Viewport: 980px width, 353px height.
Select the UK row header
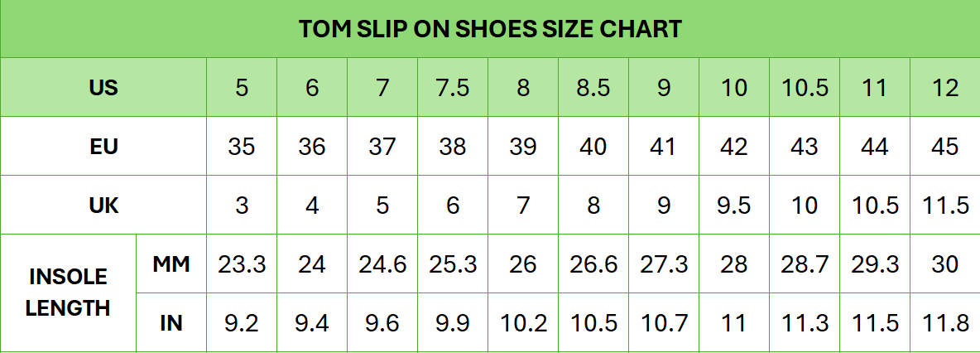coord(103,205)
